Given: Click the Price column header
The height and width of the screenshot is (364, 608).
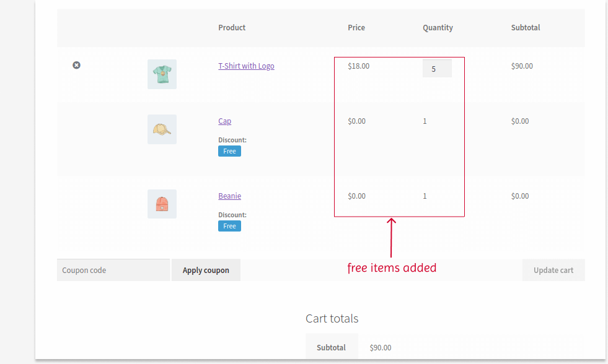Looking at the screenshot, I should click(356, 27).
